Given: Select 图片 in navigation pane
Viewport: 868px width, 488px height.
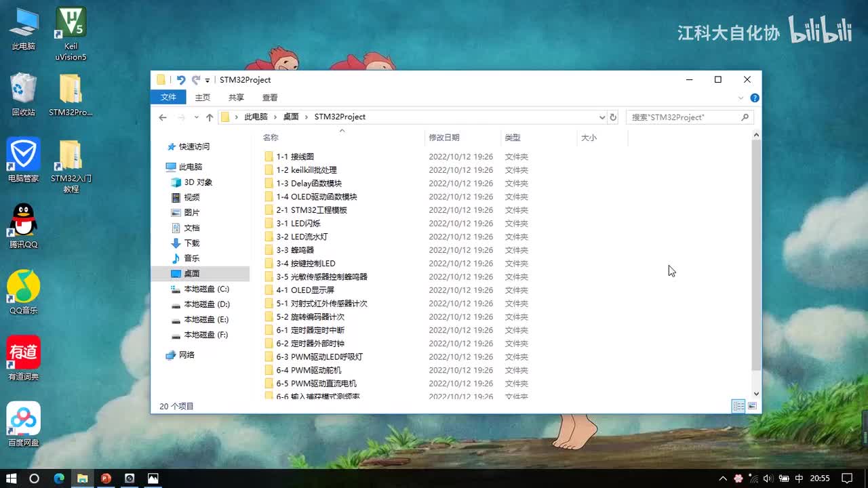Looking at the screenshot, I should [192, 213].
